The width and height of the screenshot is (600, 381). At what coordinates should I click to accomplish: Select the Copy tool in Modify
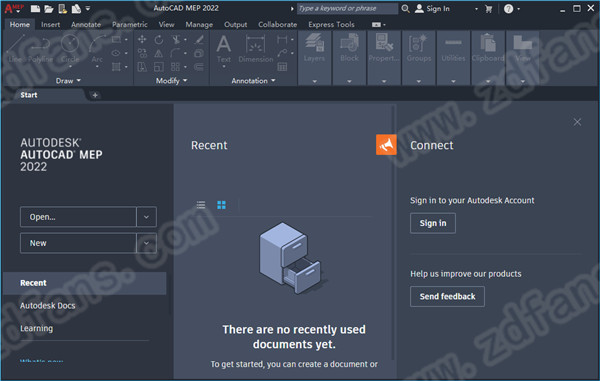[142, 53]
